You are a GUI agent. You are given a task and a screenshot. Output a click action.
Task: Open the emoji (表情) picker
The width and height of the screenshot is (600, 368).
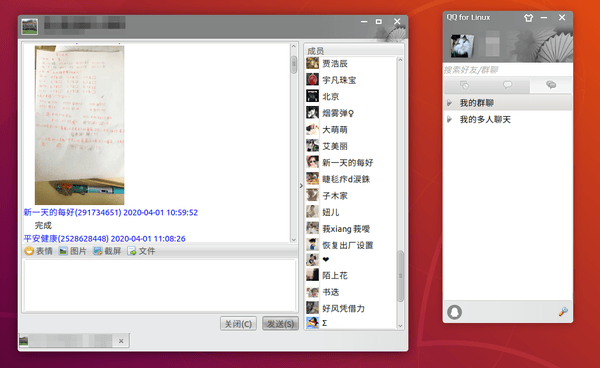pos(38,251)
